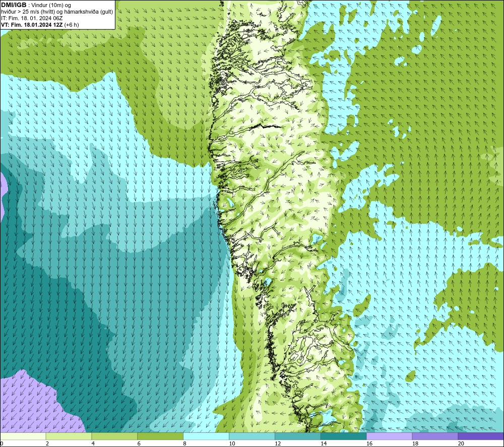The image size is (504, 447).
Task: Click the '2' label on the wind scale
Action: point(47,444)
